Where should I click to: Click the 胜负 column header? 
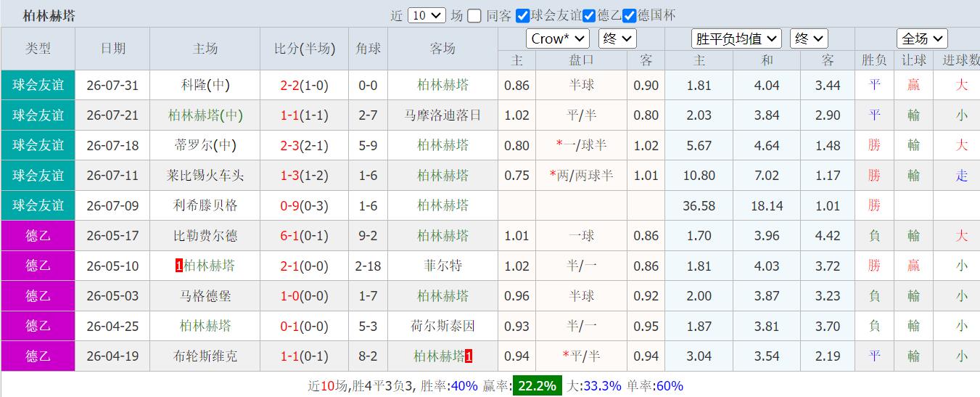pyautogui.click(x=874, y=60)
